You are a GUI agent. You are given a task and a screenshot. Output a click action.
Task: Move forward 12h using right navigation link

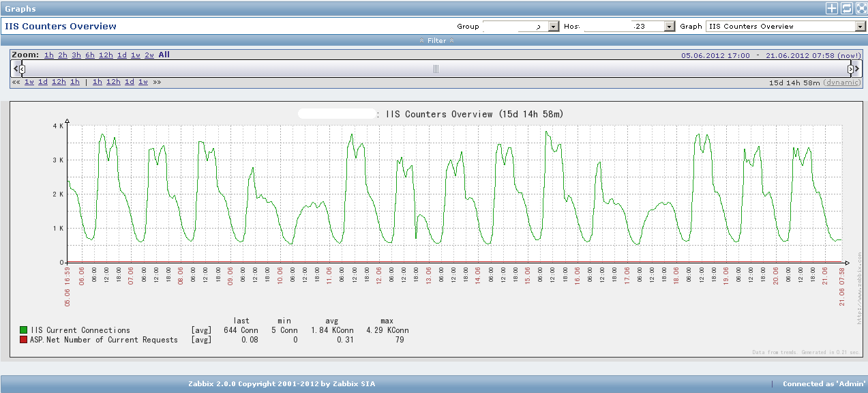[113, 82]
